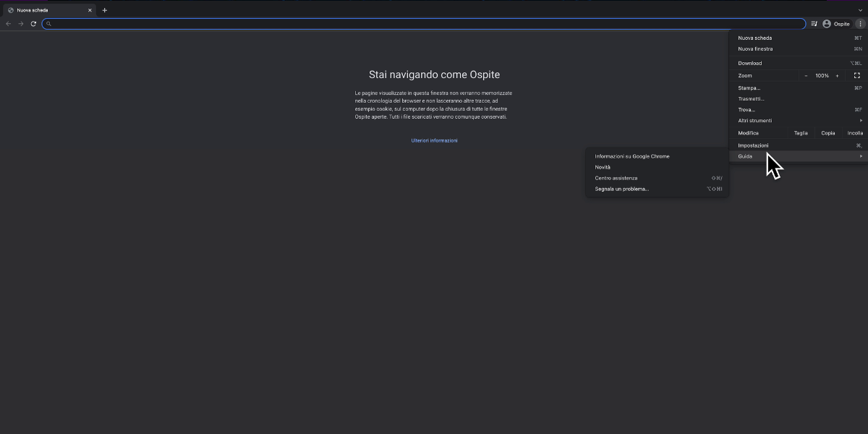The height and width of the screenshot is (434, 868).
Task: Click inside the address bar
Action: click(x=289, y=24)
